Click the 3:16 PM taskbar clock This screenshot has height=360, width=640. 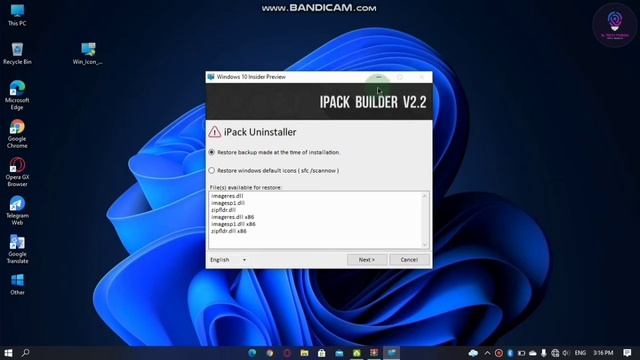(604, 353)
